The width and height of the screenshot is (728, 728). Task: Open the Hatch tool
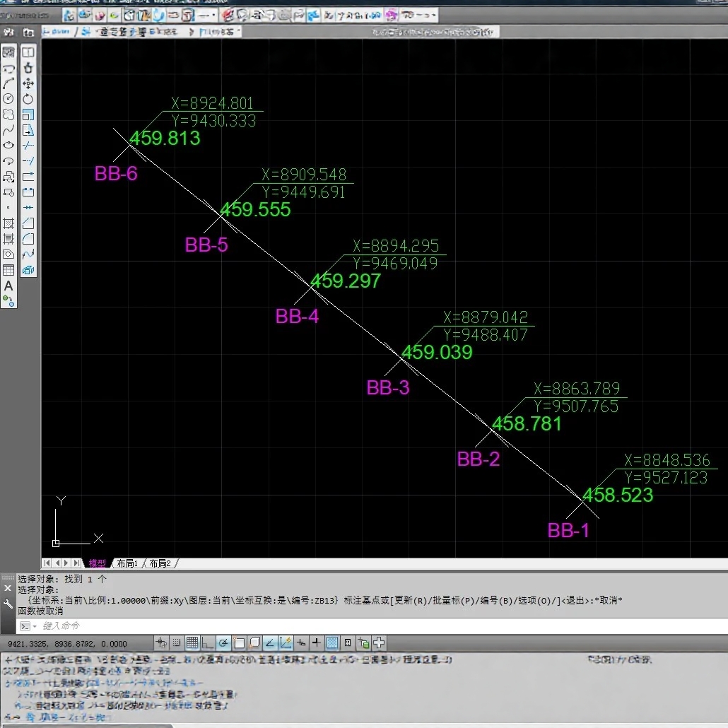coord(8,223)
